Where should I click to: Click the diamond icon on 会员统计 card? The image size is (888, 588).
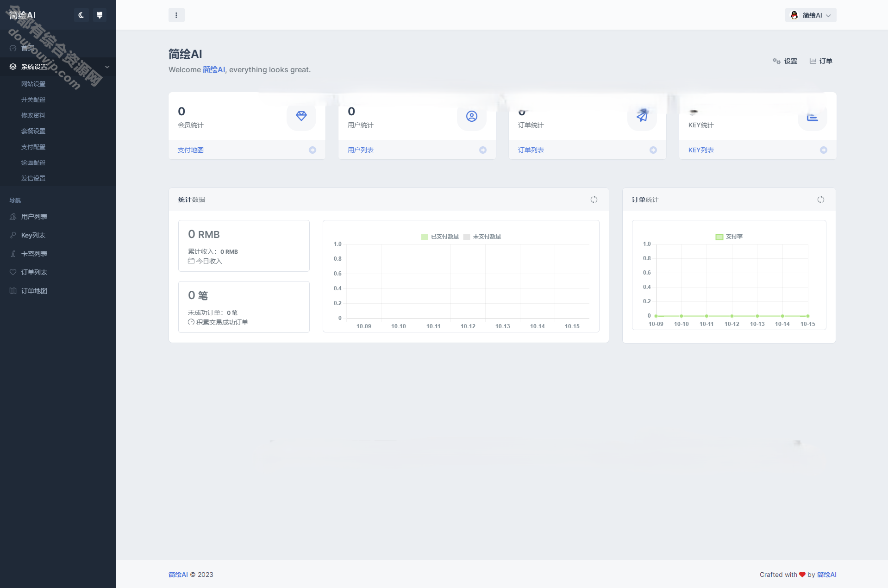[x=301, y=116]
